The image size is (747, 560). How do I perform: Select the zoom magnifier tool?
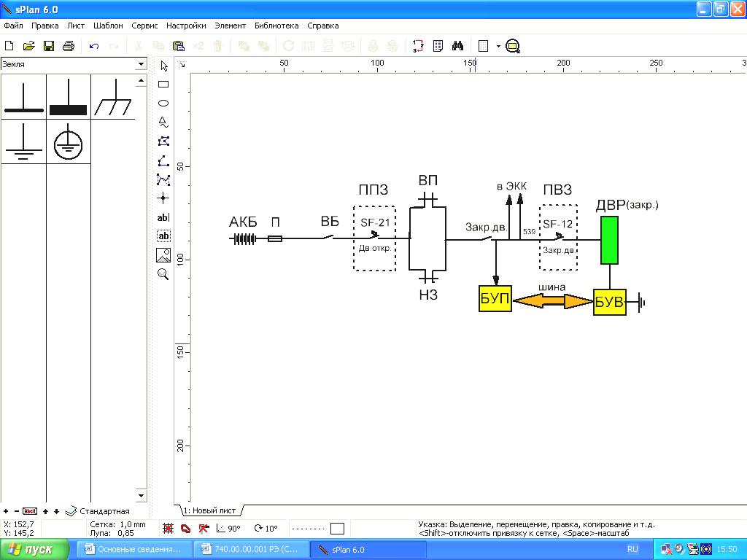(x=163, y=274)
